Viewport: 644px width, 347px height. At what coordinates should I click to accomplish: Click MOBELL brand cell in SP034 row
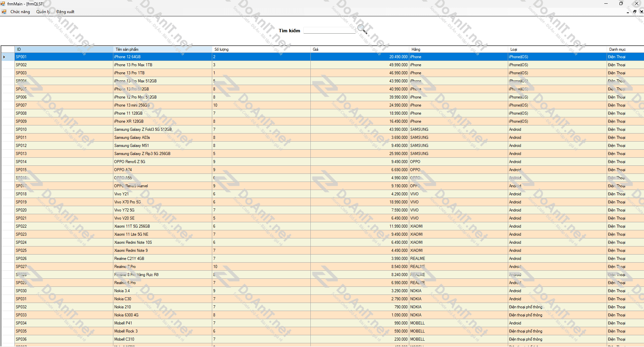[459, 323]
